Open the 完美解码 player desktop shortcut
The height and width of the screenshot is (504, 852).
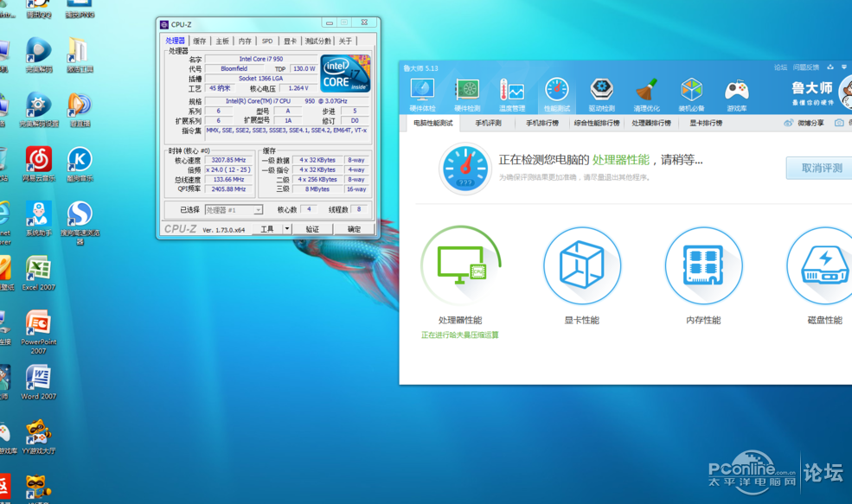tap(39, 54)
